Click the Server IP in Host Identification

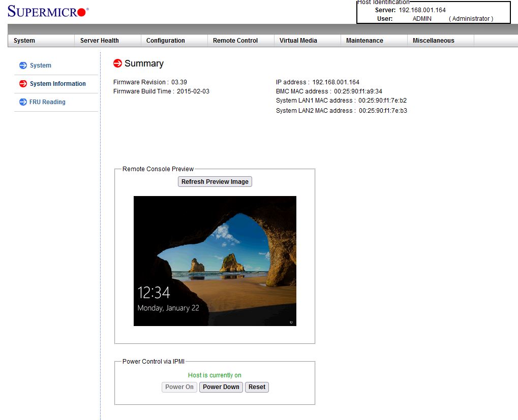[422, 10]
